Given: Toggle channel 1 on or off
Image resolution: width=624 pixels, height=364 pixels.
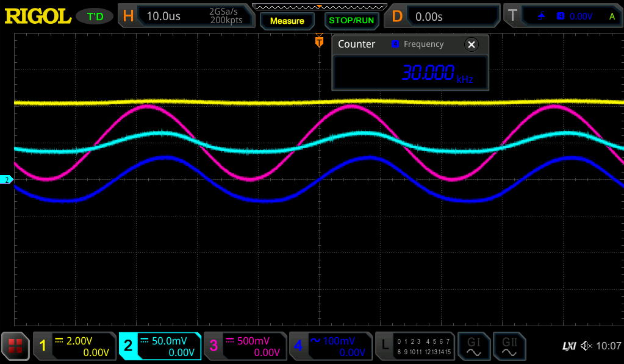Looking at the screenshot, I should click(x=43, y=345).
